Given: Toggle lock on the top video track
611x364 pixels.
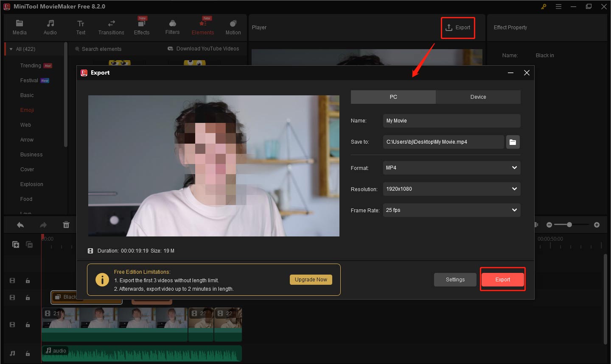Looking at the screenshot, I should pyautogui.click(x=28, y=281).
